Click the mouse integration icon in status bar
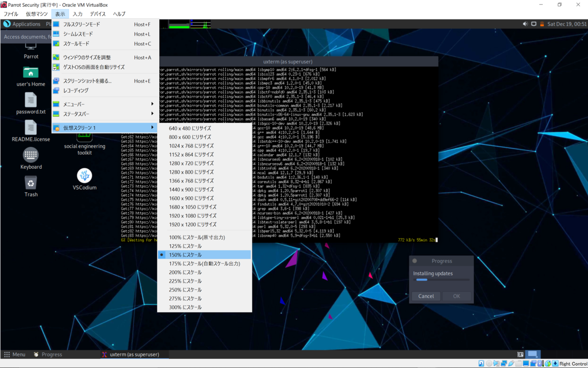 548,364
